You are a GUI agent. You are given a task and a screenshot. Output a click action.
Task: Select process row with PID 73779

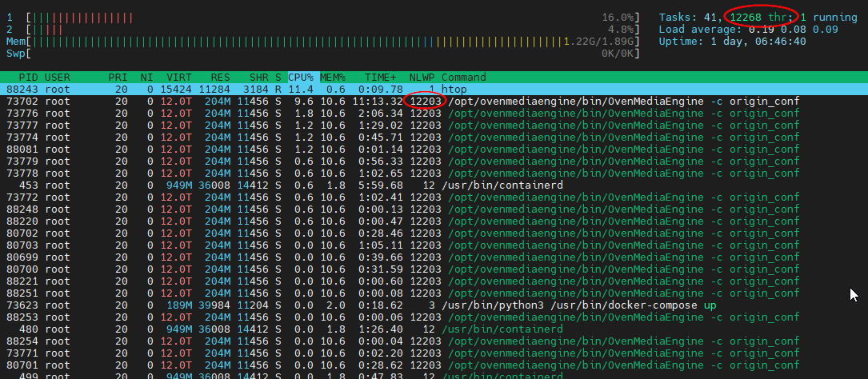tap(434, 161)
